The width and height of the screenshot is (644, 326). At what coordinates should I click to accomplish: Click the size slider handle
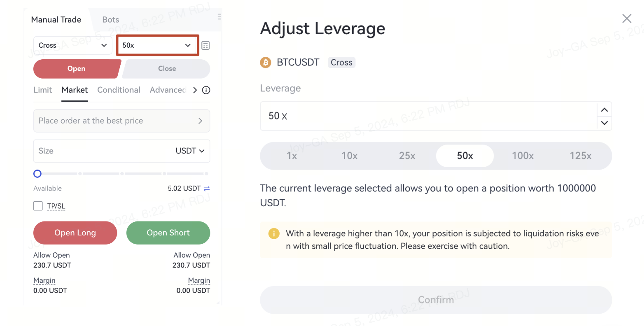point(37,174)
